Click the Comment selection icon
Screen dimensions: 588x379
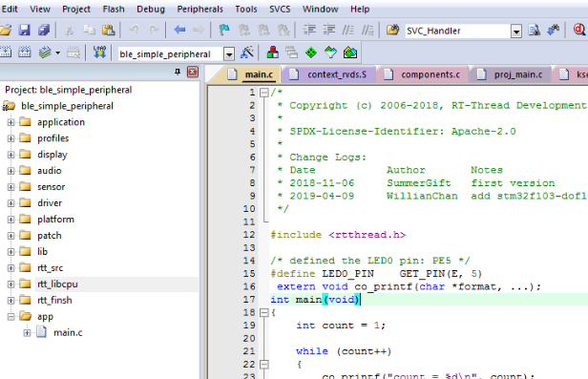(x=348, y=30)
